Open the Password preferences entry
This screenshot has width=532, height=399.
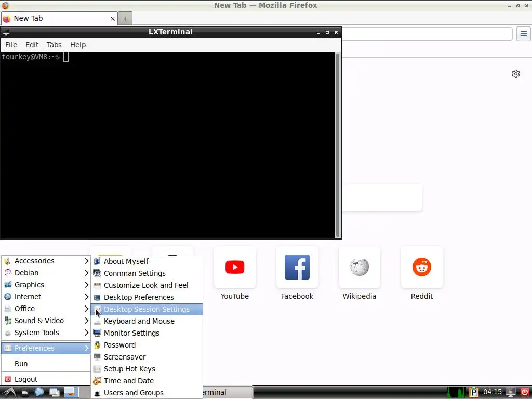pos(147,345)
